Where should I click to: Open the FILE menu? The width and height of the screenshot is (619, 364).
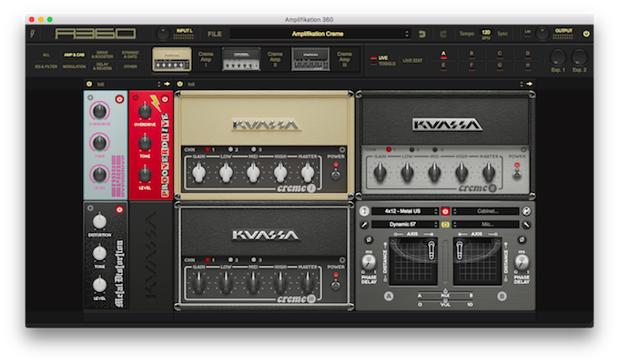215,34
